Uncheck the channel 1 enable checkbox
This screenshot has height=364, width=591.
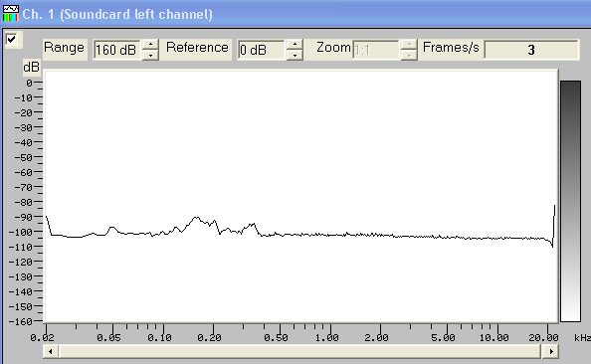[11, 39]
